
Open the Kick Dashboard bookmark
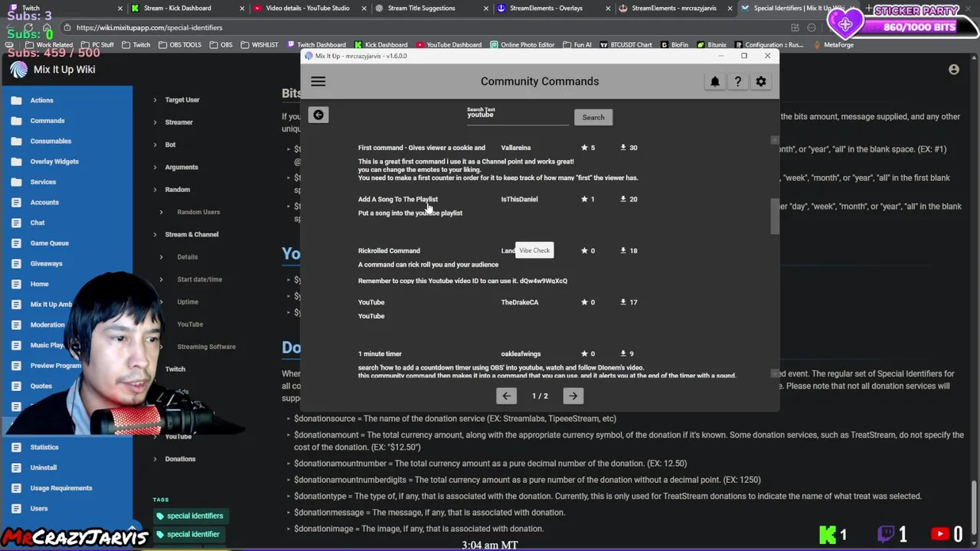point(381,45)
